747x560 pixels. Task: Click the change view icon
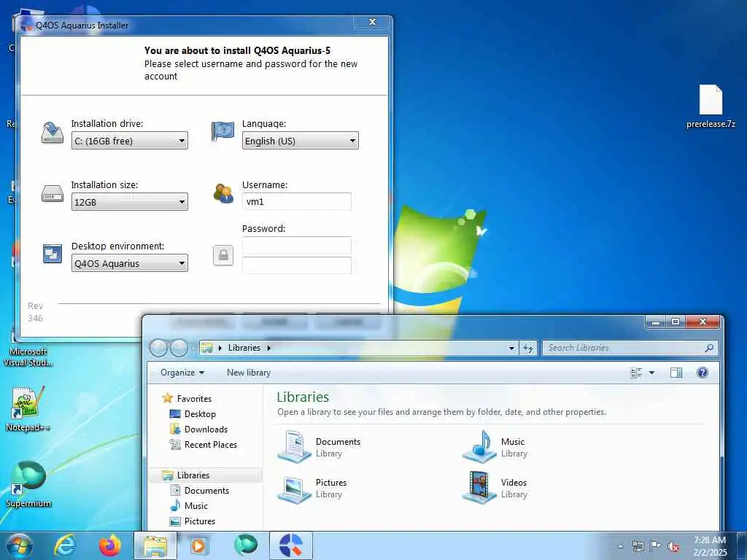click(x=636, y=373)
